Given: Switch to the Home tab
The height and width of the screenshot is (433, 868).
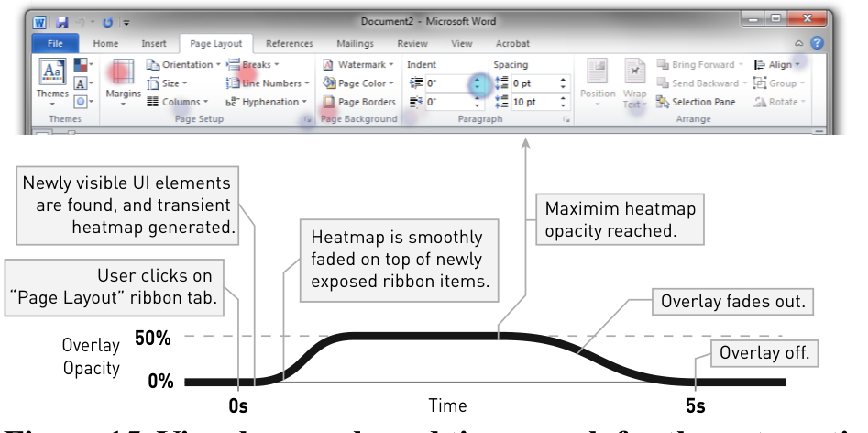Looking at the screenshot, I should tap(105, 44).
